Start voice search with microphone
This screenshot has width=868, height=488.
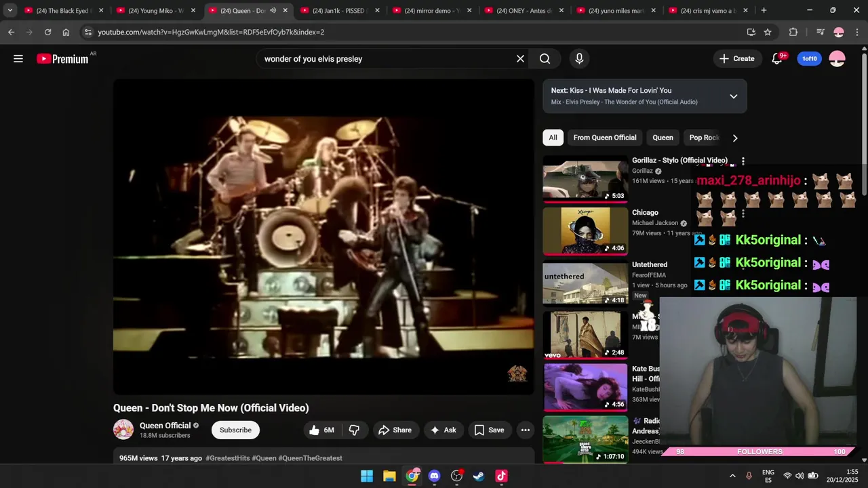pyautogui.click(x=579, y=59)
